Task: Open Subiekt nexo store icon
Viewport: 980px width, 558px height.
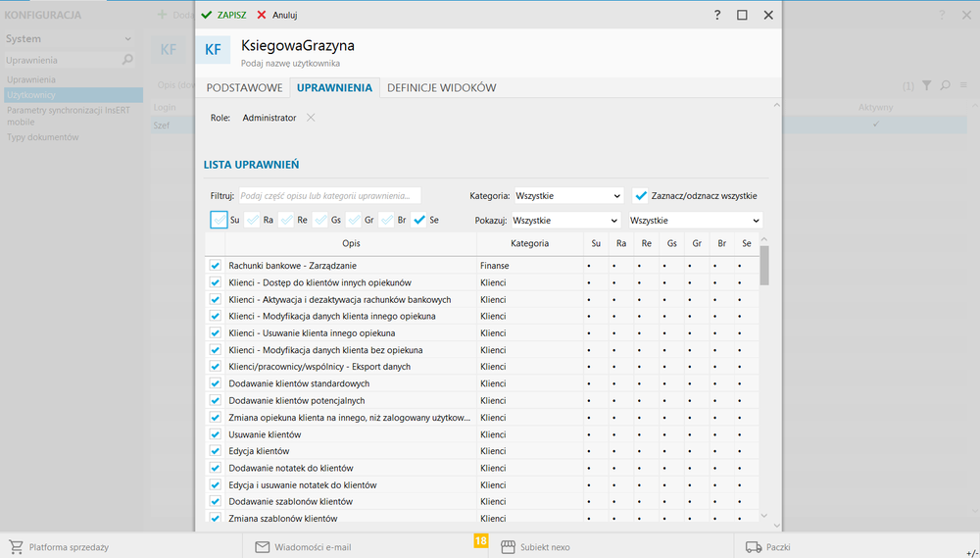Action: (x=508, y=547)
